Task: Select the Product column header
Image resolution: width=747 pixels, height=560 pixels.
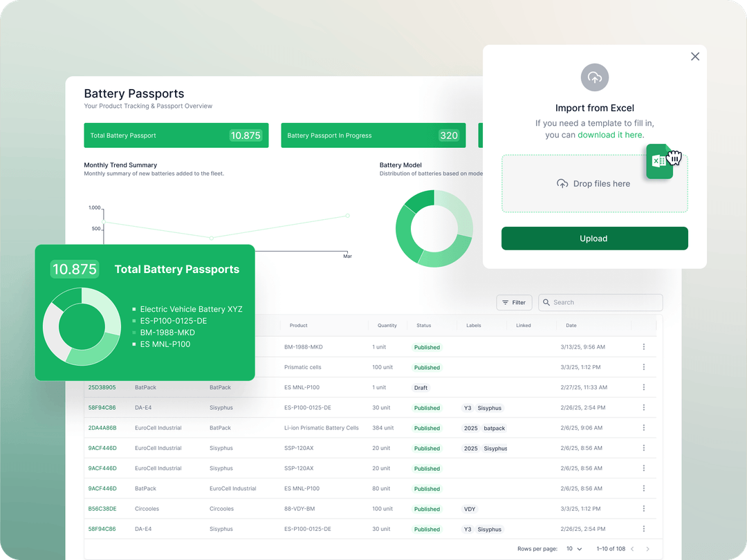Action: click(298, 325)
